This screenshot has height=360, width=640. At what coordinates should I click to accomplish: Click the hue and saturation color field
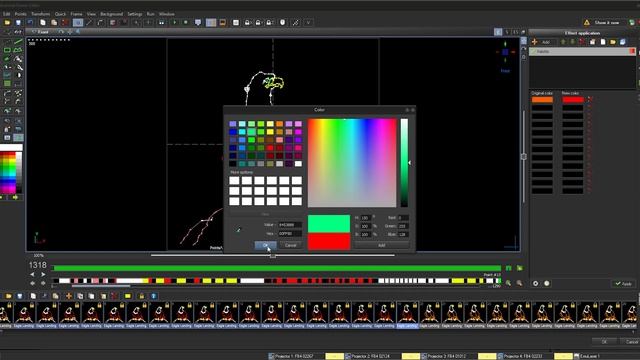352,163
